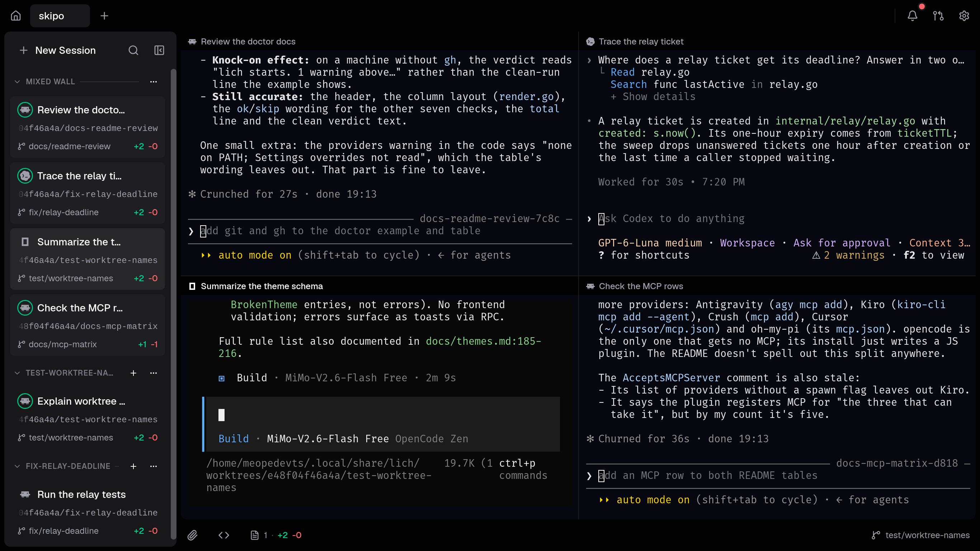Open Explain worktree session card
Image resolution: width=980 pixels, height=551 pixels.
point(88,419)
